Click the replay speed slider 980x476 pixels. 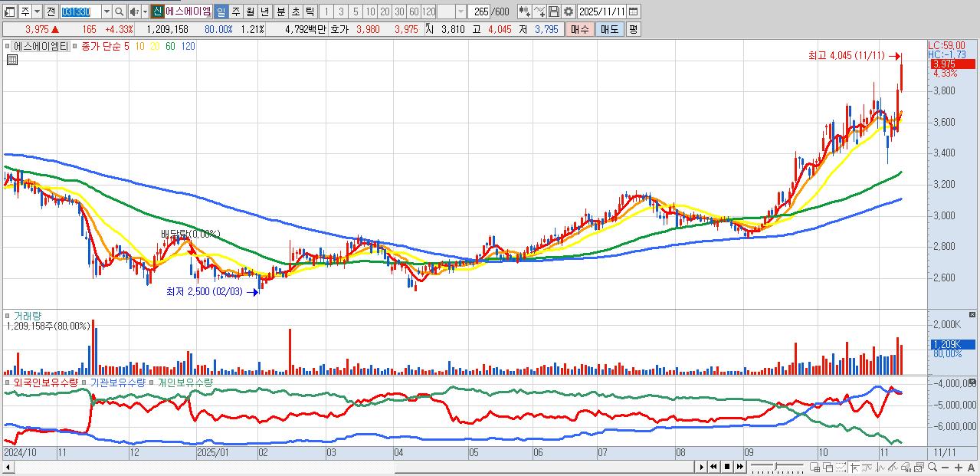(777, 467)
